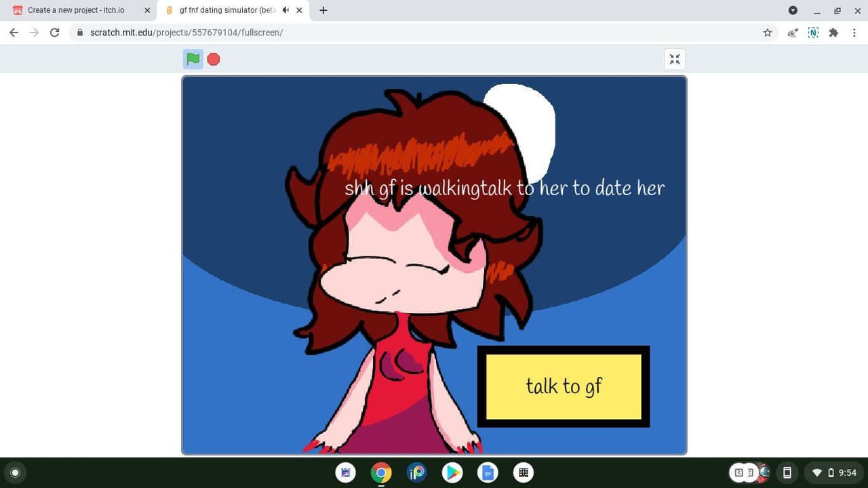Open the tab search dropdown arrow
This screenshot has width=868, height=488.
[793, 10]
